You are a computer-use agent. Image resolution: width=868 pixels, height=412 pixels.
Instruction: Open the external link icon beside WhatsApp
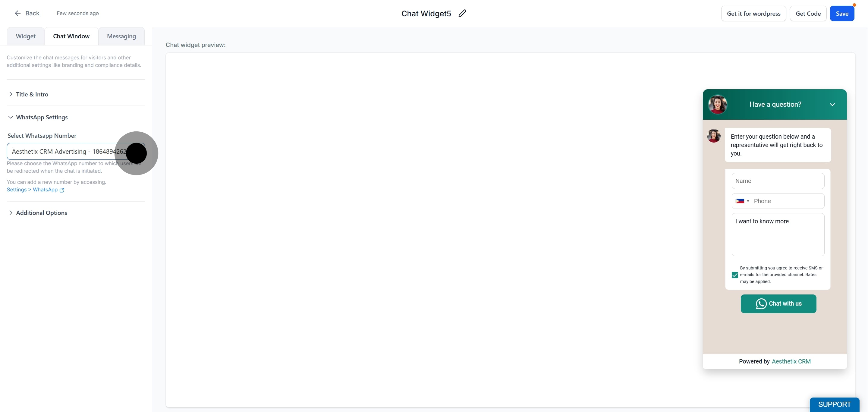coord(62,190)
